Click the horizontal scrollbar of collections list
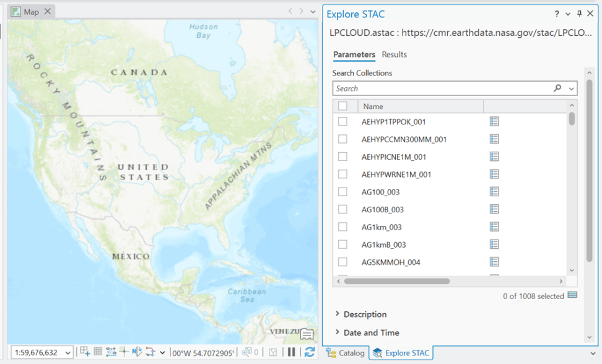Viewport: 602px width, 364px height. (397, 281)
